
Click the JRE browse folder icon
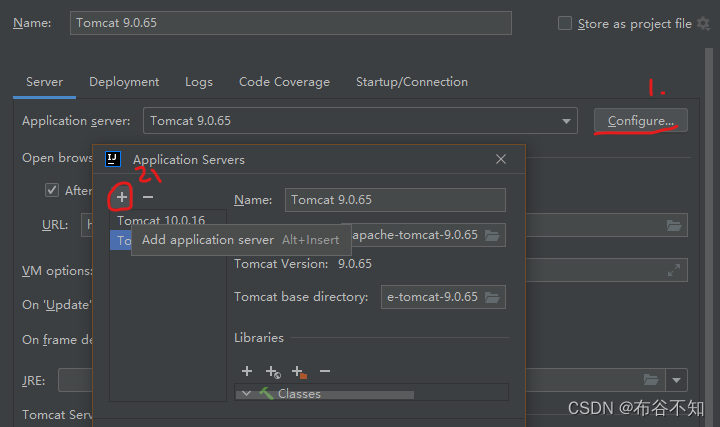click(x=651, y=380)
